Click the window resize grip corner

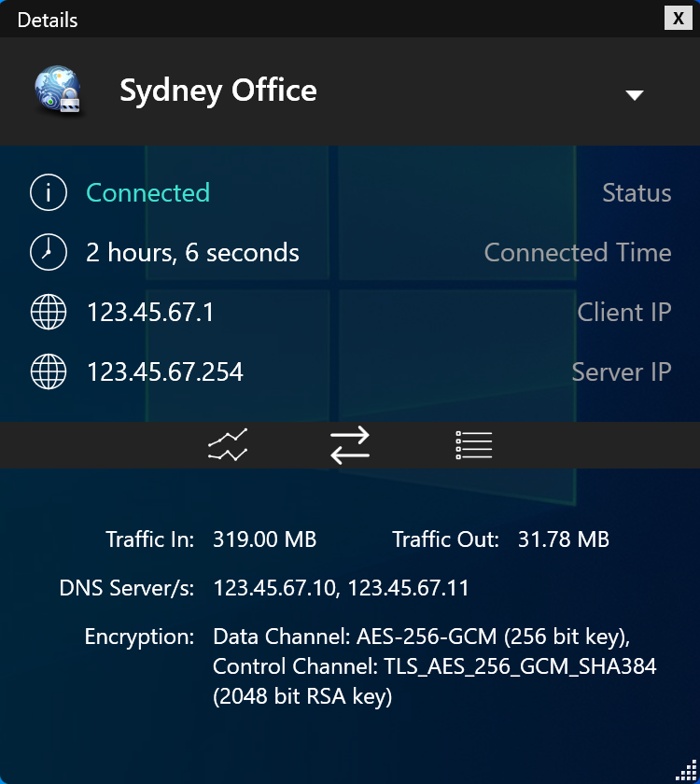[x=689, y=773]
